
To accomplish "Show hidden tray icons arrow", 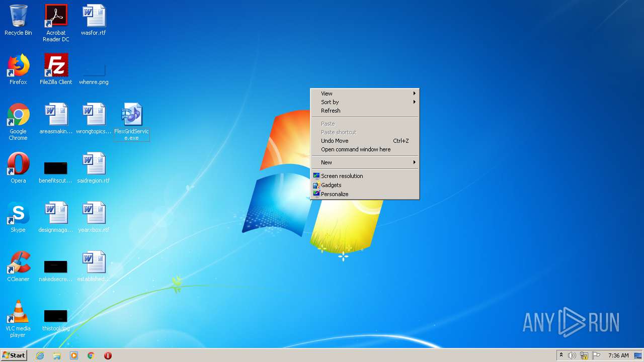I will [x=561, y=355].
